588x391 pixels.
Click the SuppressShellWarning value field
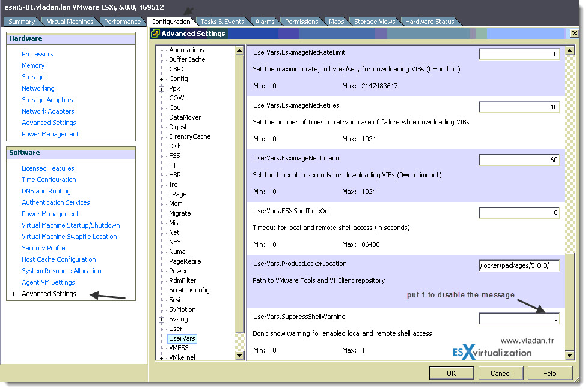pyautogui.click(x=519, y=318)
